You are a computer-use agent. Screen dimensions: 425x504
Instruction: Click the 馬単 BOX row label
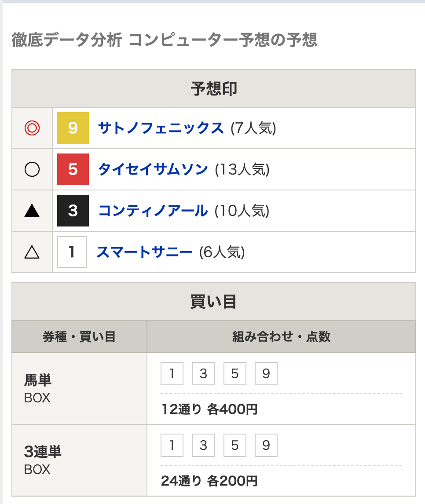coord(38,389)
